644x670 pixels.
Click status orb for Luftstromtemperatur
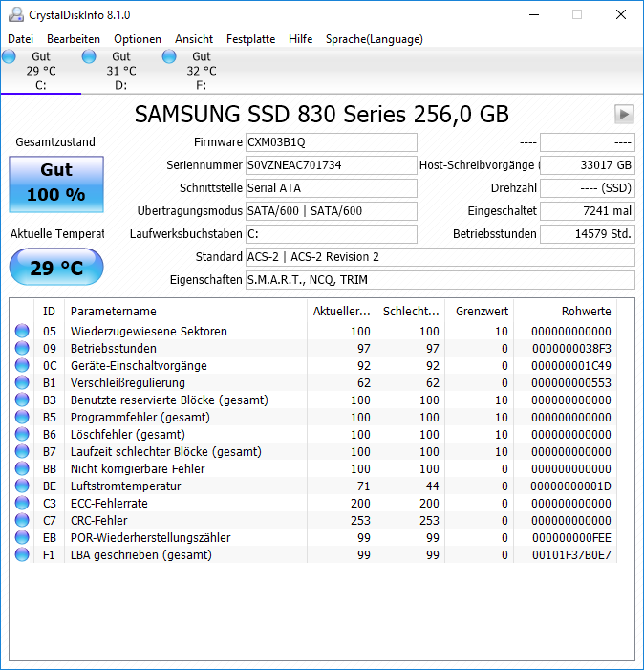[x=22, y=486]
